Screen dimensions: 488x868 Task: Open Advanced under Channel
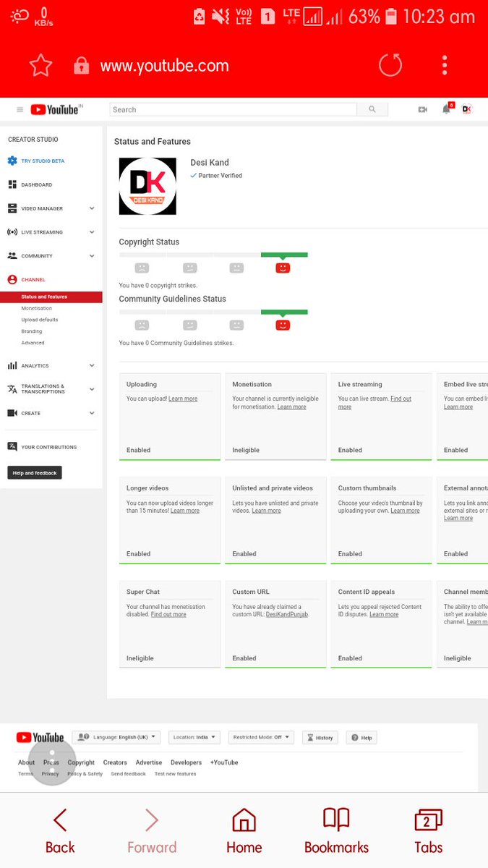[x=33, y=343]
